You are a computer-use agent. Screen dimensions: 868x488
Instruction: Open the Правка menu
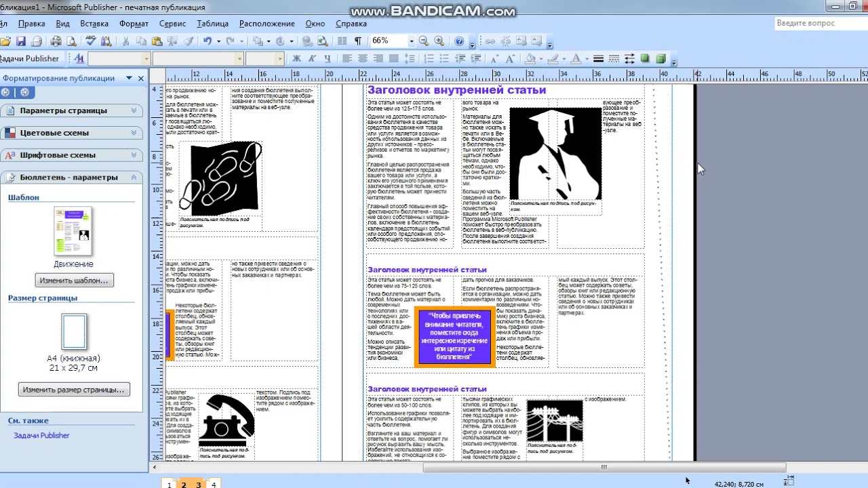tap(32, 24)
